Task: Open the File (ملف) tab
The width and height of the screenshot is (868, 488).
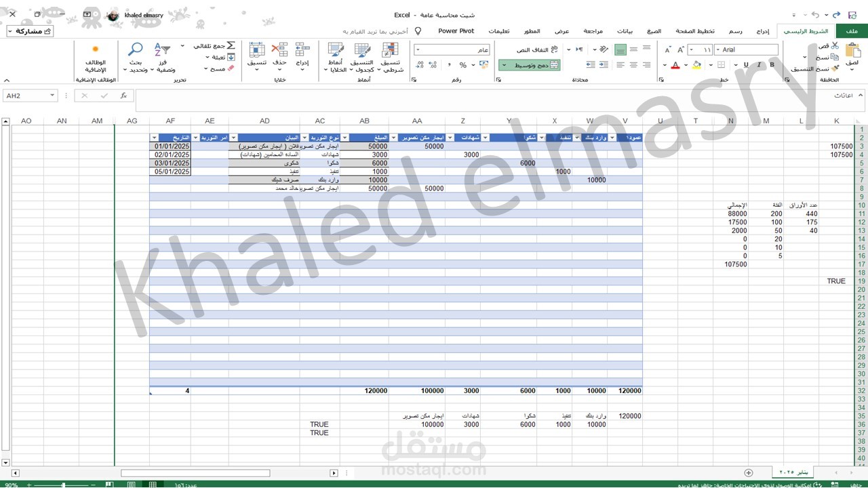Action: click(x=852, y=31)
